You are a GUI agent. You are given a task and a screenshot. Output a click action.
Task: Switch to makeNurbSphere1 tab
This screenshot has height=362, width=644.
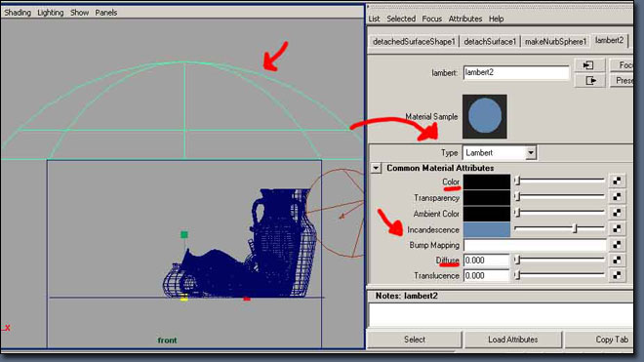(x=555, y=42)
